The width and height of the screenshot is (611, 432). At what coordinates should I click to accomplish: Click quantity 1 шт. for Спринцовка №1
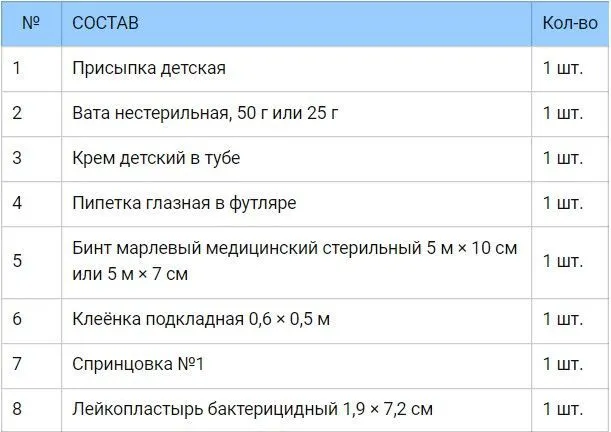pyautogui.click(x=562, y=364)
